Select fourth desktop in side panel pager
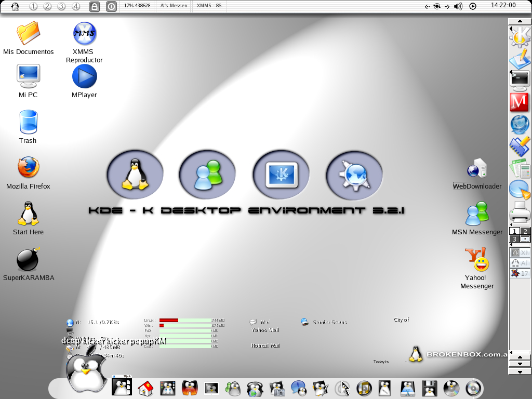This screenshot has width=532, height=399. (x=525, y=239)
